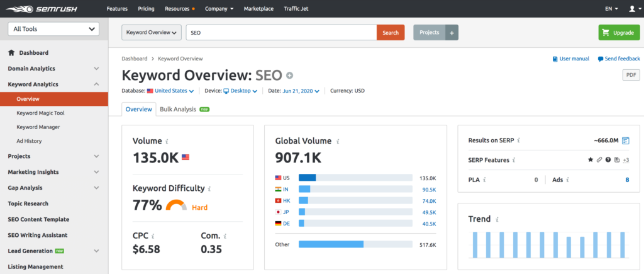Click the CPC info icon

click(153, 236)
